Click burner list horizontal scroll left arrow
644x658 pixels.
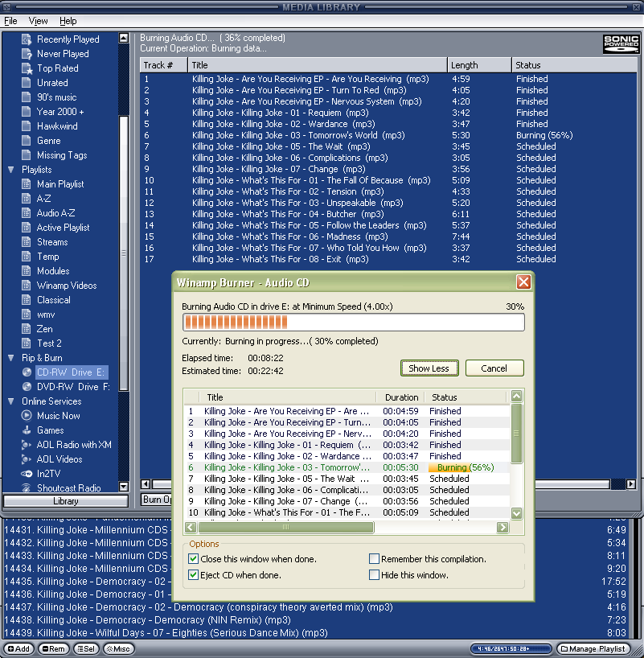[191, 527]
